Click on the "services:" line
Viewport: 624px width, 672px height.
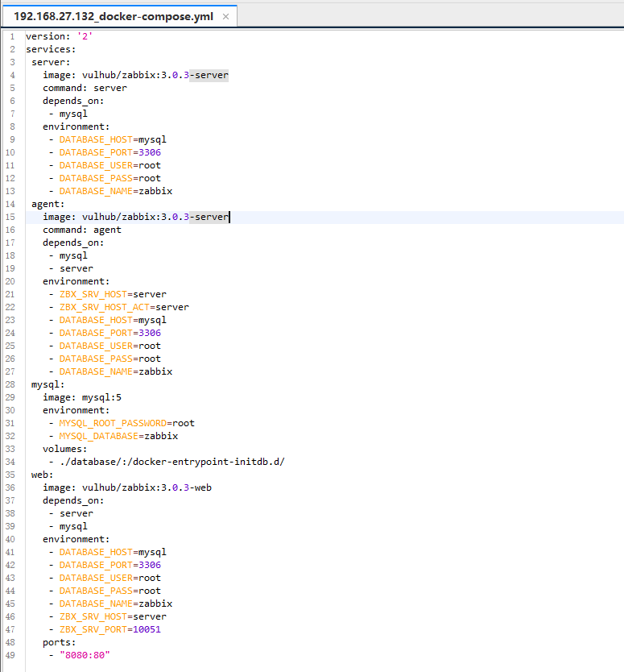pyautogui.click(x=51, y=49)
